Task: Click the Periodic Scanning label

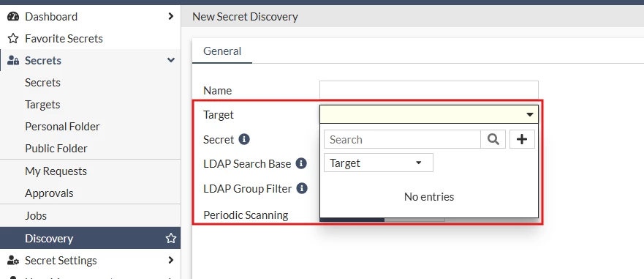Action: click(246, 215)
